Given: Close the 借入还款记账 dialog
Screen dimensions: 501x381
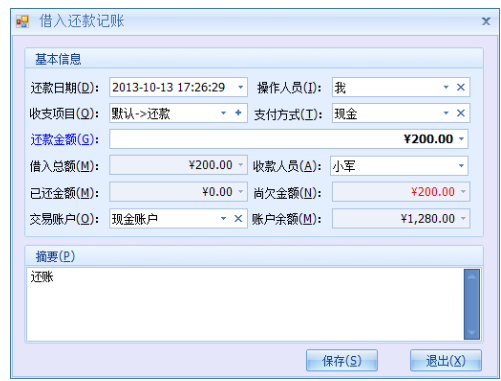Looking at the screenshot, I should (486, 21).
